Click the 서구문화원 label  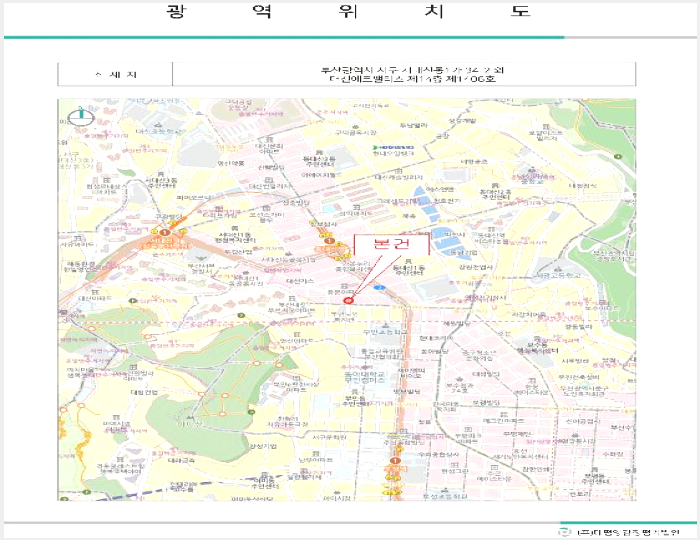[329, 437]
